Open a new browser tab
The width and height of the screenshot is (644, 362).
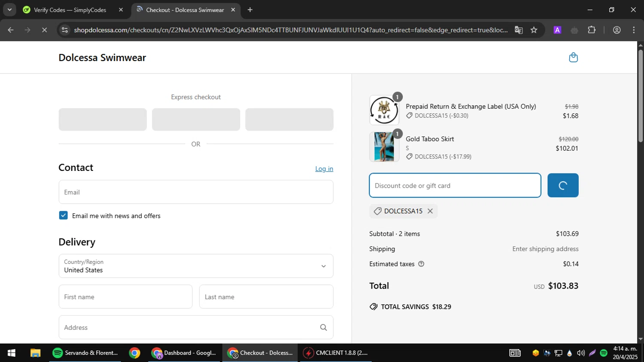click(x=250, y=9)
